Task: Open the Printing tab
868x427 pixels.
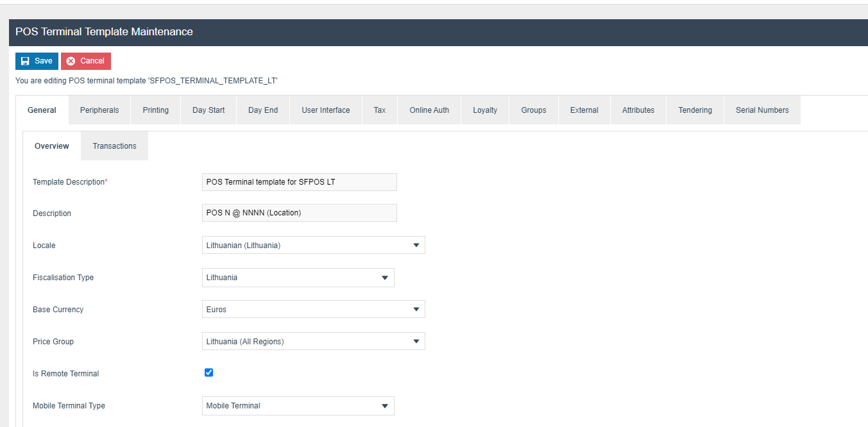Action: [x=156, y=110]
